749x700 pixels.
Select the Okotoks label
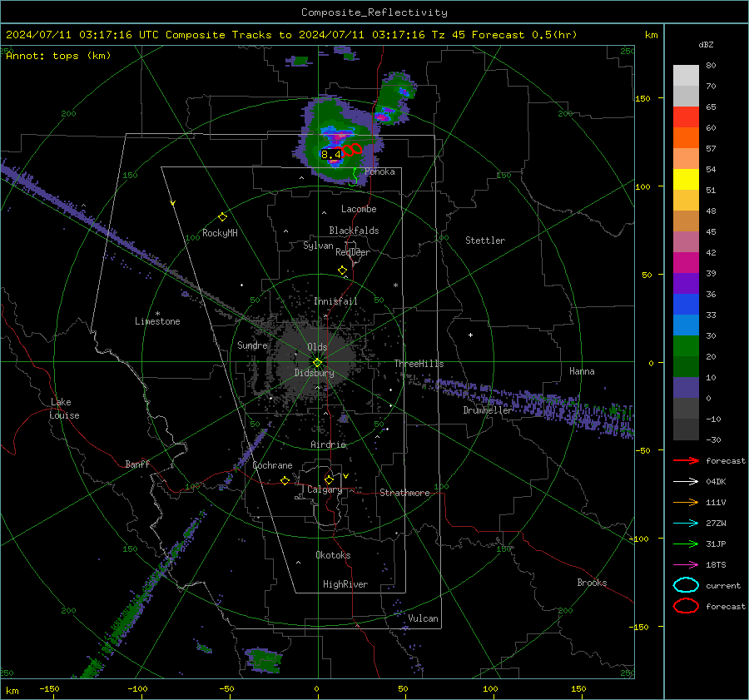point(333,555)
